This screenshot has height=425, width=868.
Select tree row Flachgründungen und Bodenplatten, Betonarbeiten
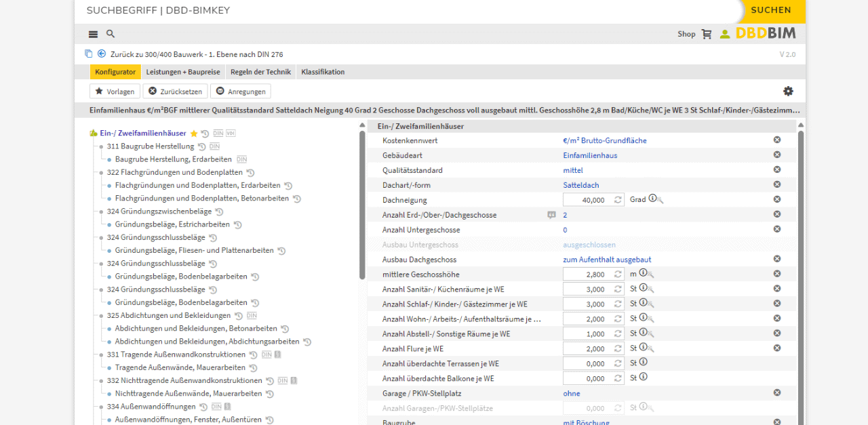click(202, 199)
